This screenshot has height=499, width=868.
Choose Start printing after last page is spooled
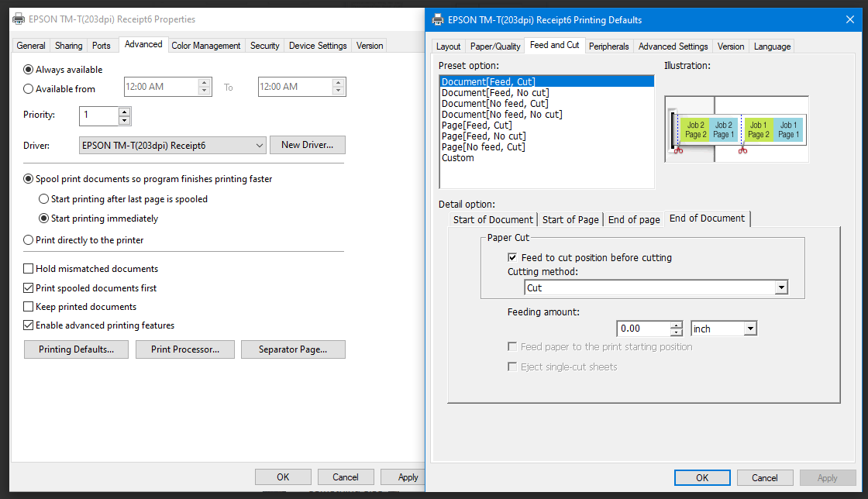(43, 198)
